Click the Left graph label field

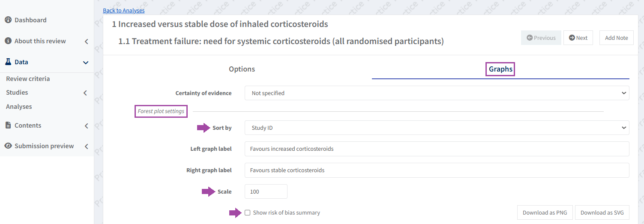pyautogui.click(x=437, y=149)
